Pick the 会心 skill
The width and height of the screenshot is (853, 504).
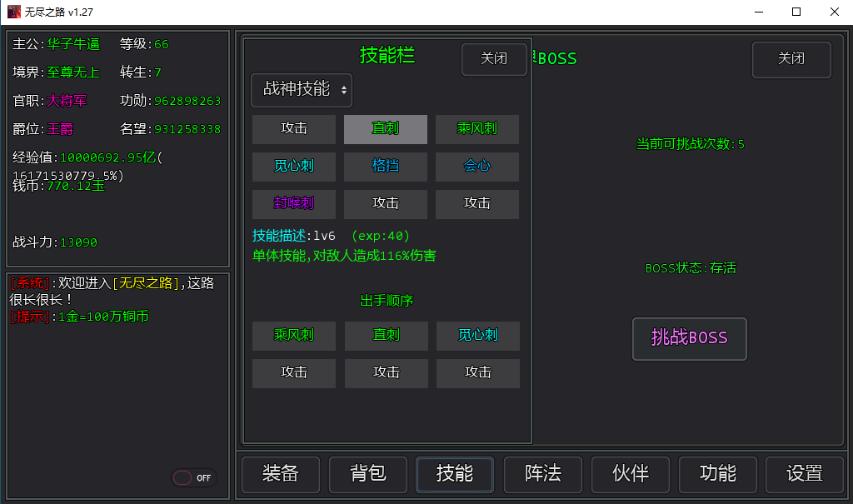(477, 167)
